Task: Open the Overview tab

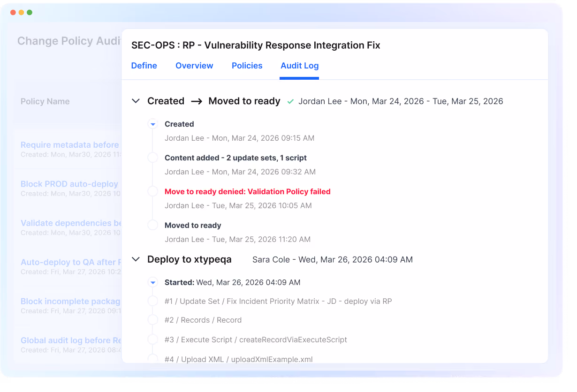Action: point(194,66)
